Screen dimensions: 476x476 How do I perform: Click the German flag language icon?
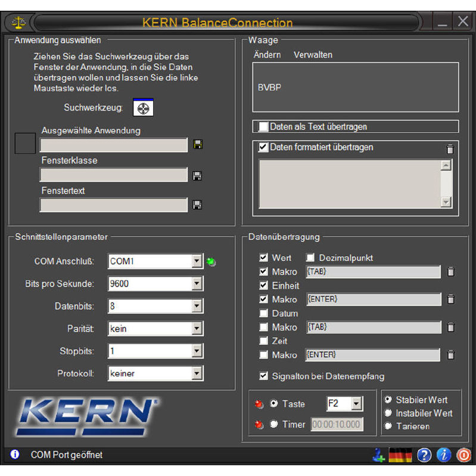400,455
